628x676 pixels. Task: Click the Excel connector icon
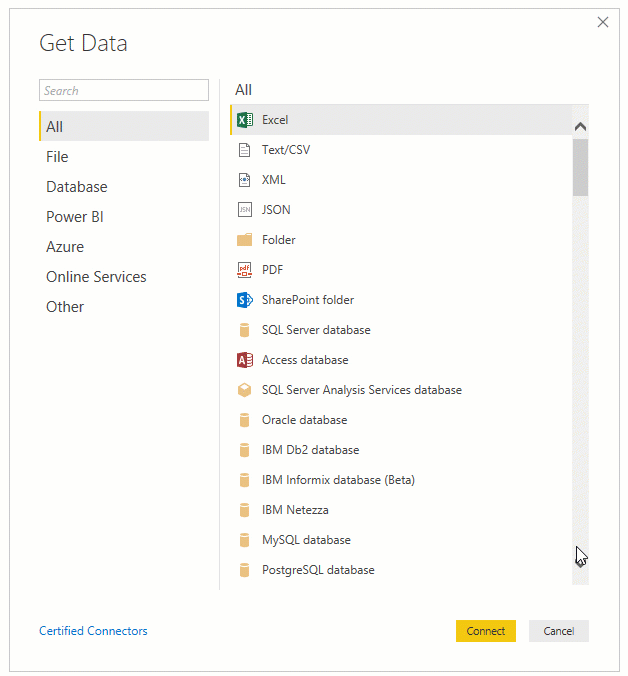(244, 120)
